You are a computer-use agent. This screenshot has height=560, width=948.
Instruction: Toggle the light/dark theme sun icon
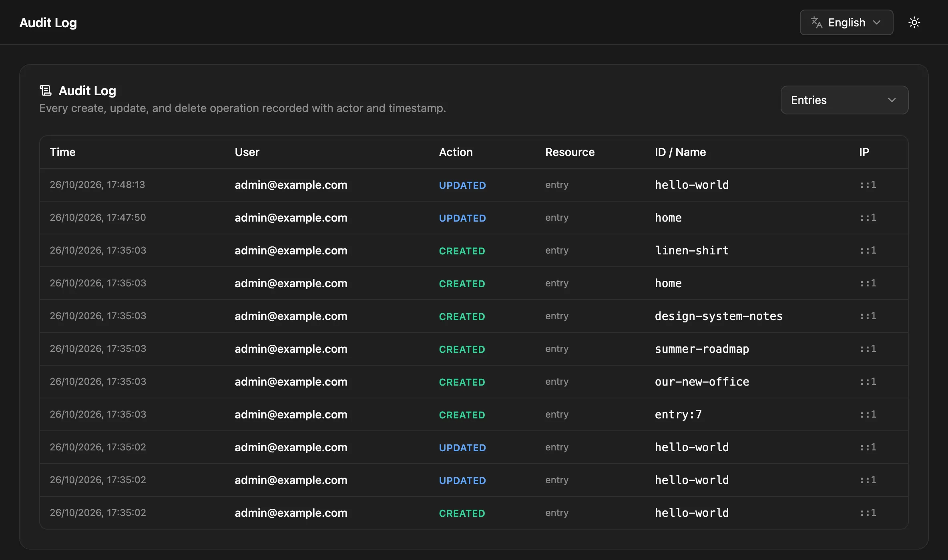coord(914,22)
